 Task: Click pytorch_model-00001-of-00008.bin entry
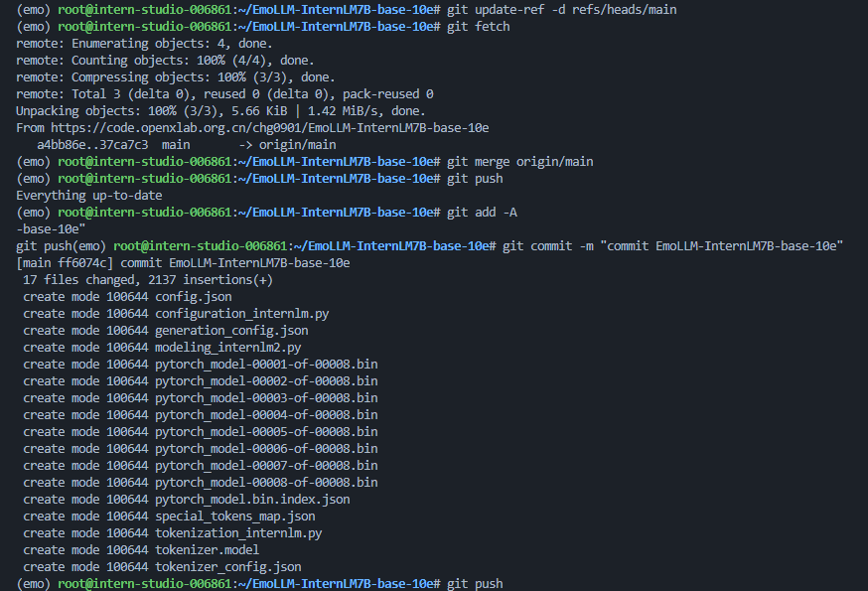point(266,364)
